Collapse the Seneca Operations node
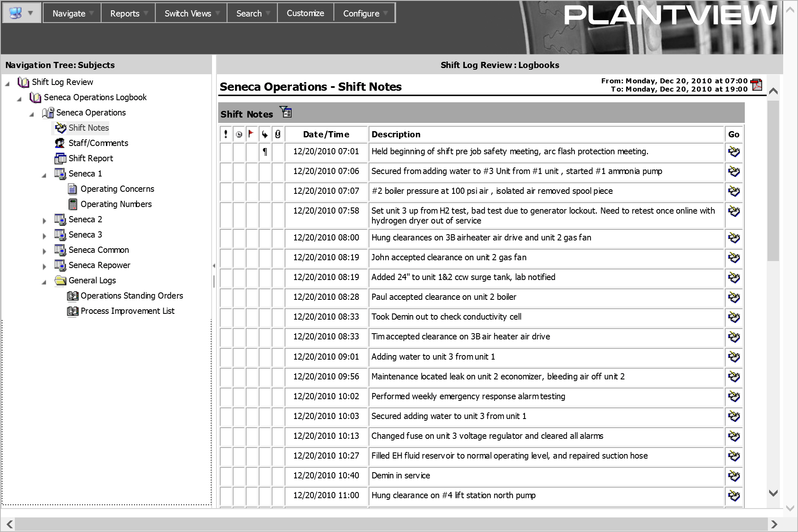This screenshot has height=532, width=798. click(32, 114)
